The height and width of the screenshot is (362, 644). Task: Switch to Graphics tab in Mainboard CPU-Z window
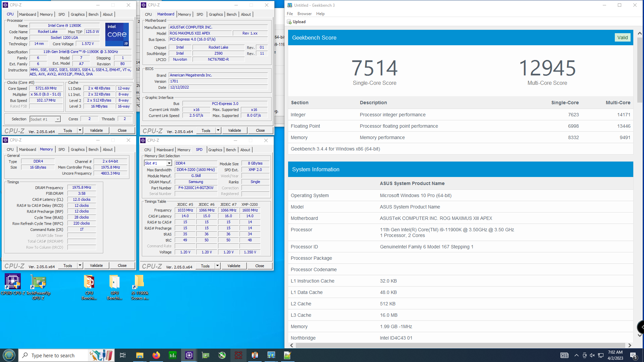pos(216,14)
